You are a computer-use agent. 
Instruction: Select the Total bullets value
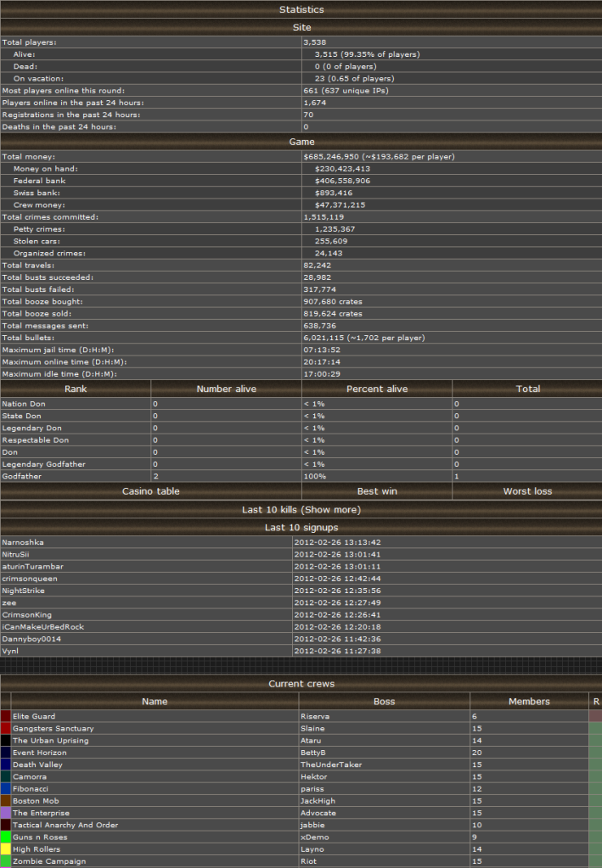point(364,338)
